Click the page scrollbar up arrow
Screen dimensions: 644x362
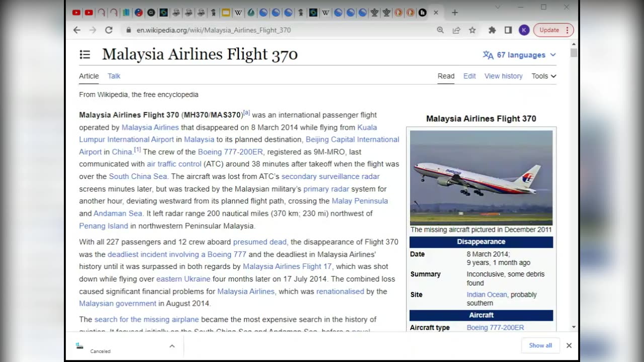pyautogui.click(x=574, y=43)
